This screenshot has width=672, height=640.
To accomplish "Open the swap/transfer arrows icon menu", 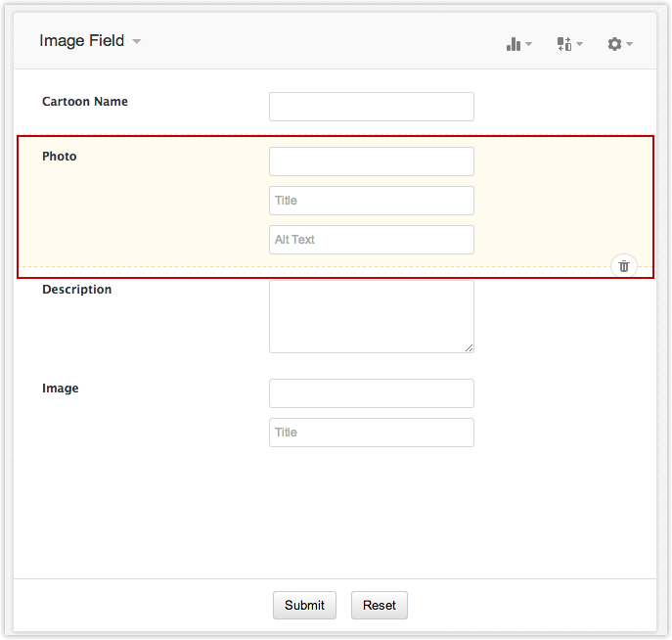I will click(x=568, y=44).
